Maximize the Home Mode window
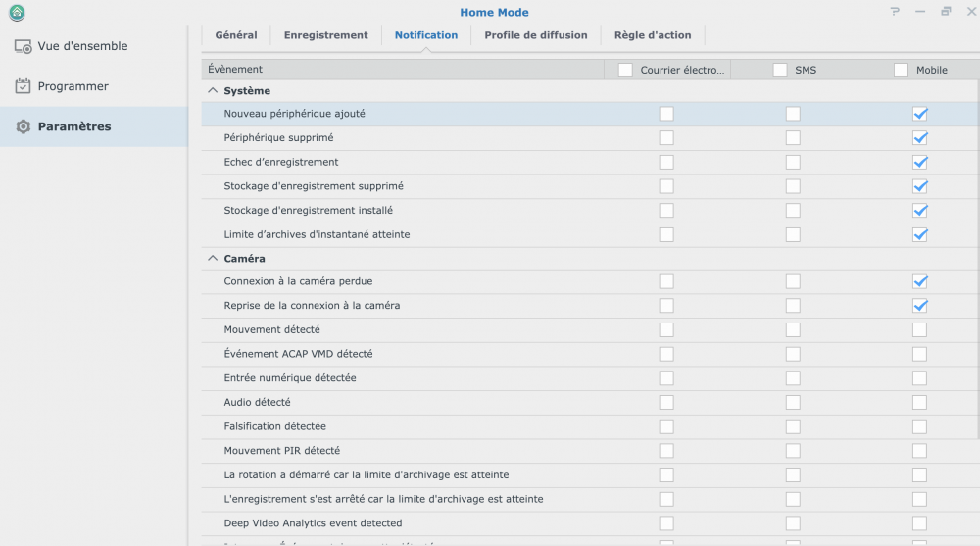Screen dimensions: 980x546 pos(946,12)
